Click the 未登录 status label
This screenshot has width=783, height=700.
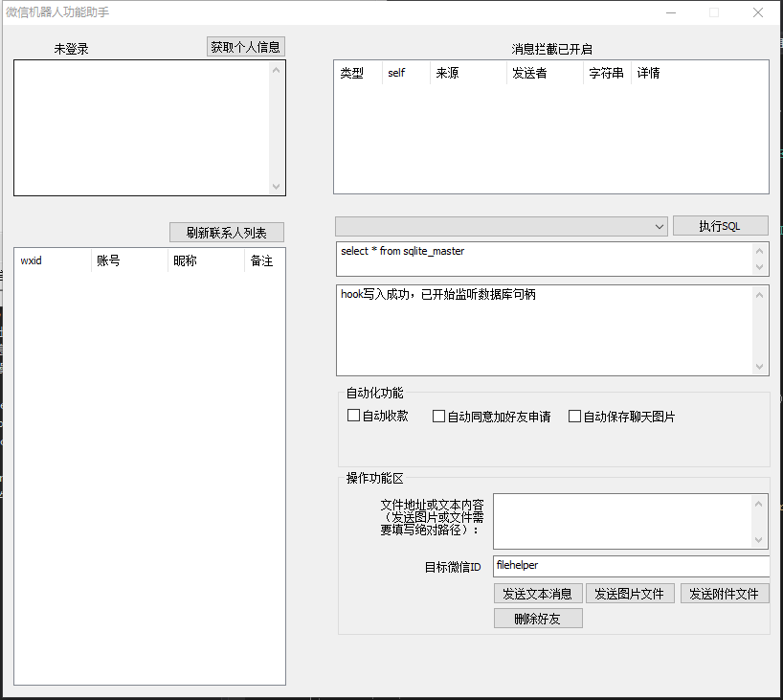72,49
